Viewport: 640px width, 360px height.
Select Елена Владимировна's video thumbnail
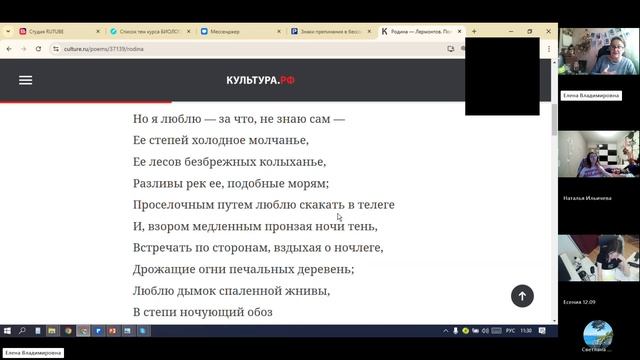598,51
